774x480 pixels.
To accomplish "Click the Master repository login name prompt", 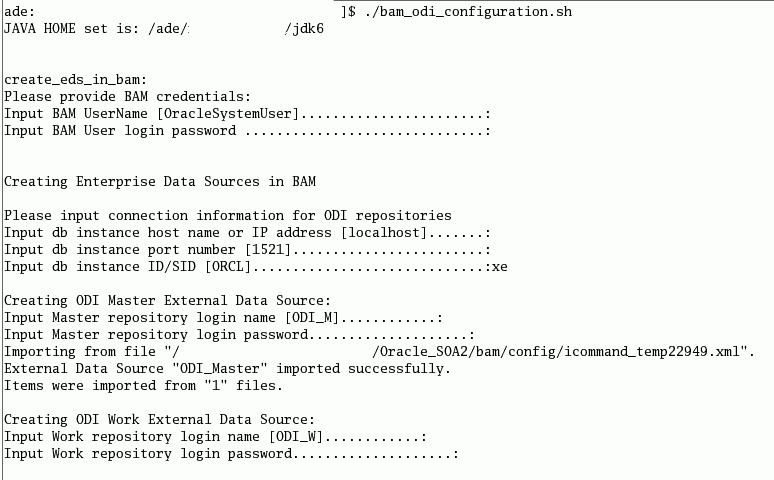I will coord(224,318).
